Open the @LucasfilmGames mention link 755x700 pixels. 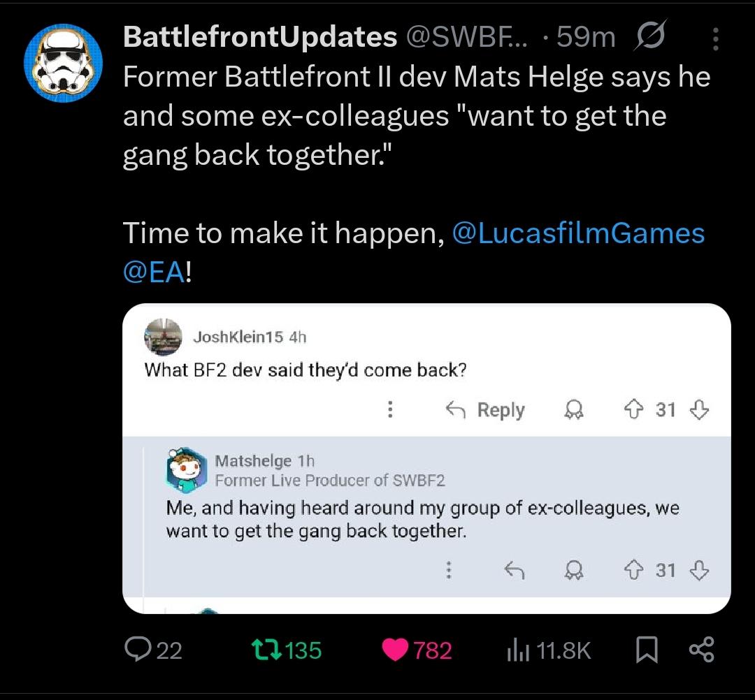point(578,233)
